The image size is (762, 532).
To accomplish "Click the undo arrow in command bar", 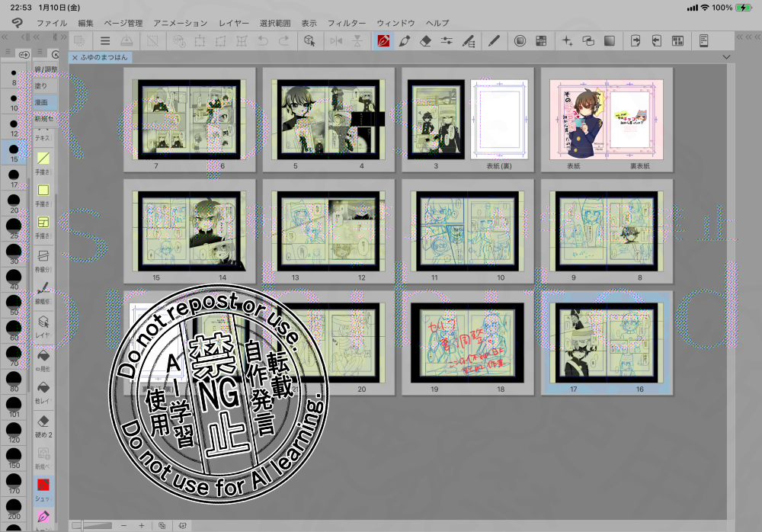I will coord(263,41).
